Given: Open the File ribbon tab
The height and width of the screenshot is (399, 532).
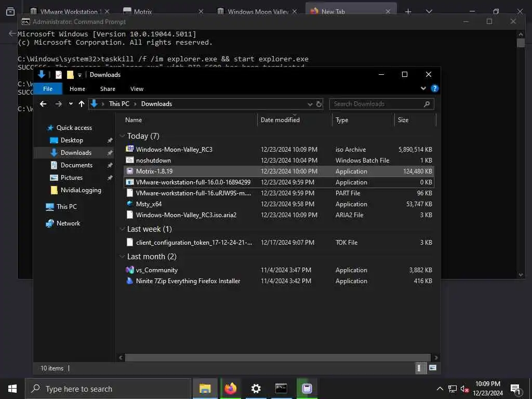Looking at the screenshot, I should click(48, 89).
